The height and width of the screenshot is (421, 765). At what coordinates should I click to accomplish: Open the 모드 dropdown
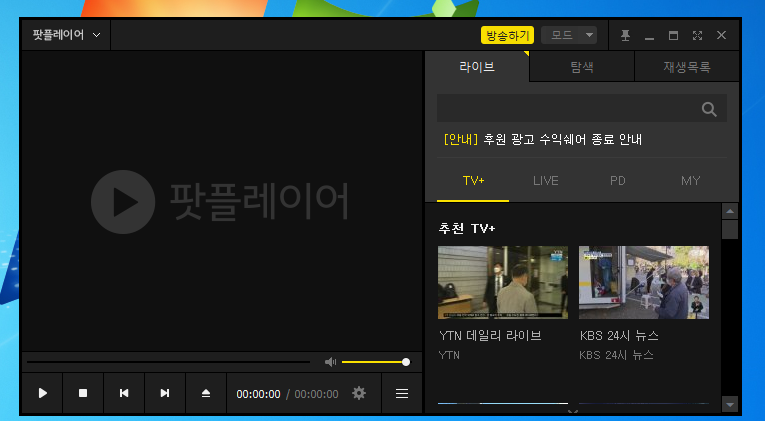569,35
